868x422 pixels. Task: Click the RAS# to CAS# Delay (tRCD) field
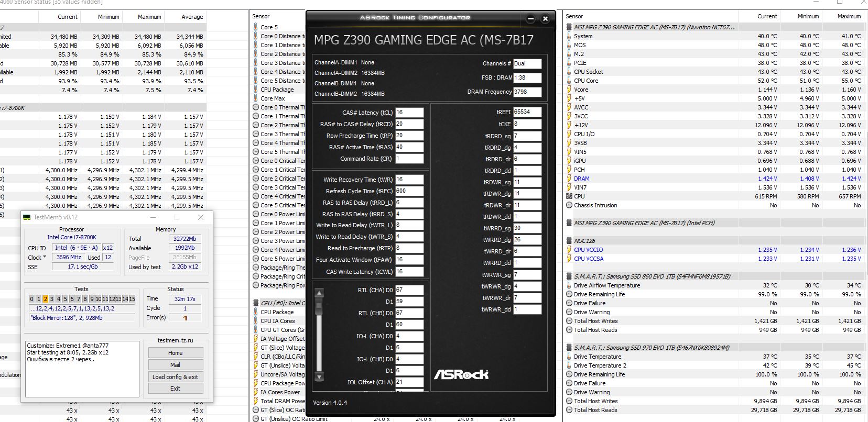pyautogui.click(x=409, y=124)
